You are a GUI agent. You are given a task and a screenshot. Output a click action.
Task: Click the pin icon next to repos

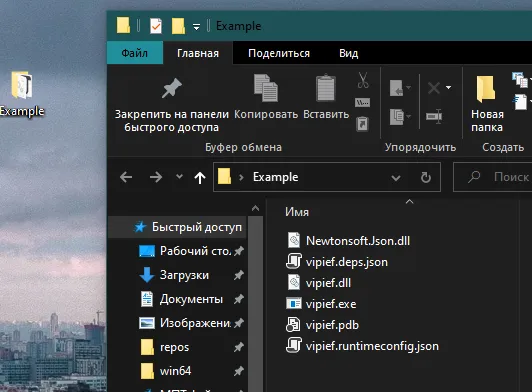(x=239, y=347)
